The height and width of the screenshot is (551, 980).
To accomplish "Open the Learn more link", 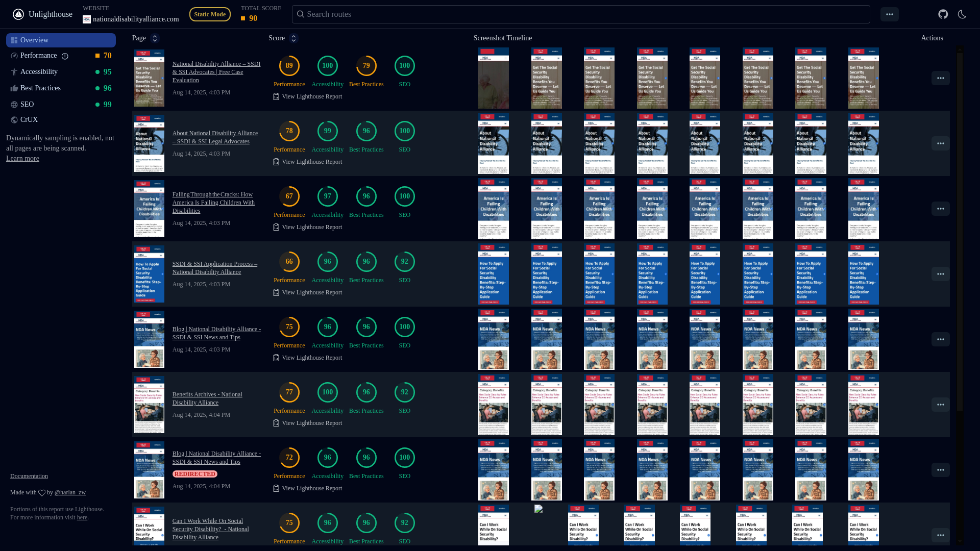I will [x=22, y=159].
